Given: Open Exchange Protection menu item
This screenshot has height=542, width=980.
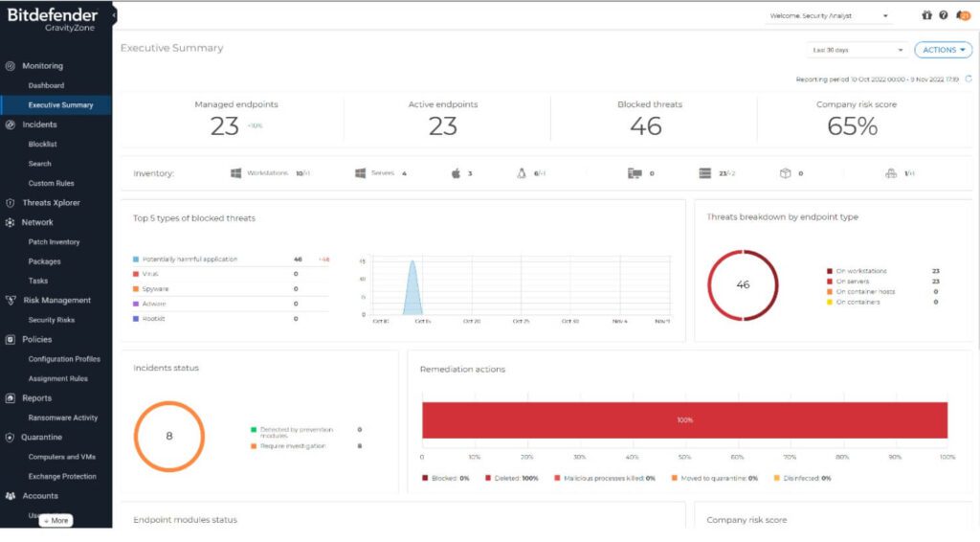Looking at the screenshot, I should [62, 476].
